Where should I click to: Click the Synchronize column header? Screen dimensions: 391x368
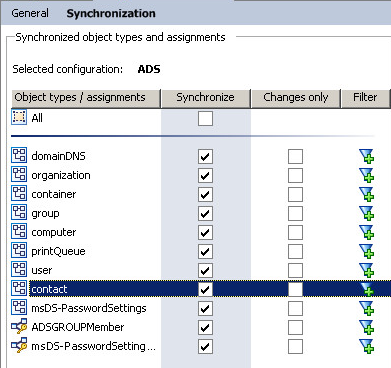205,98
